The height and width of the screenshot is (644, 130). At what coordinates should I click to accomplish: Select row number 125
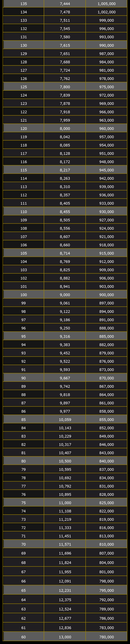24,87
